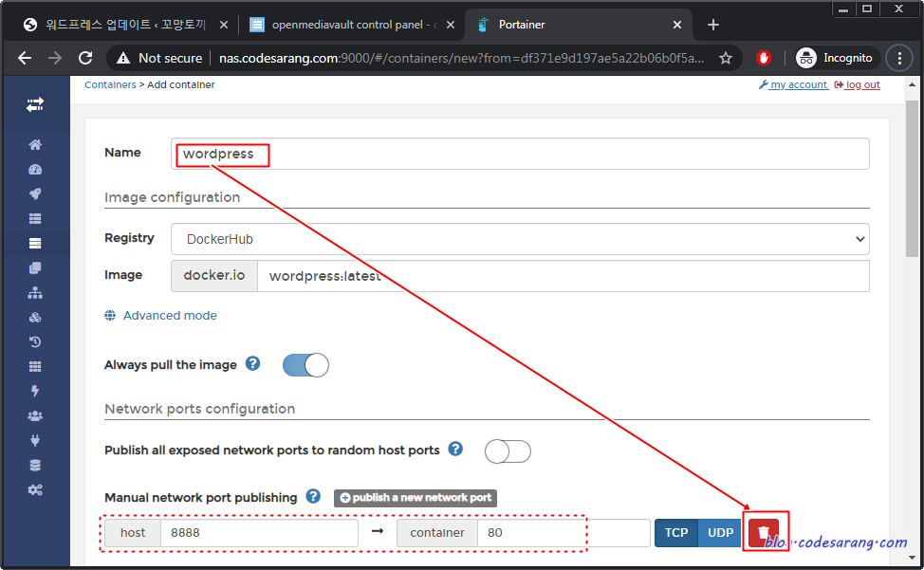Delete the port mapping with trash button

[764, 532]
